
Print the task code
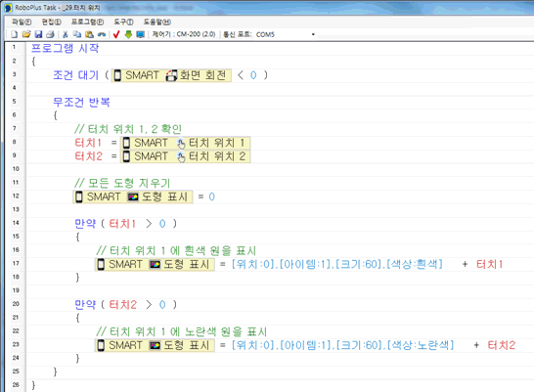(x=50, y=34)
